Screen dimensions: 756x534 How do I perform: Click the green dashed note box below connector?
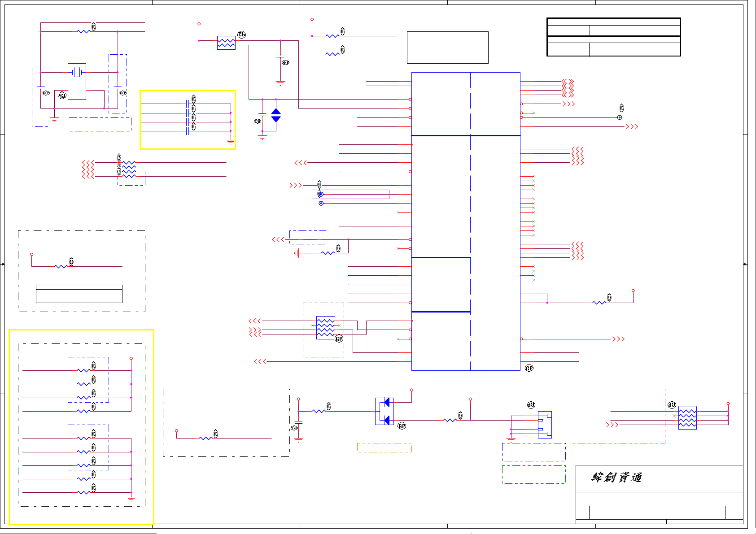[x=533, y=474]
